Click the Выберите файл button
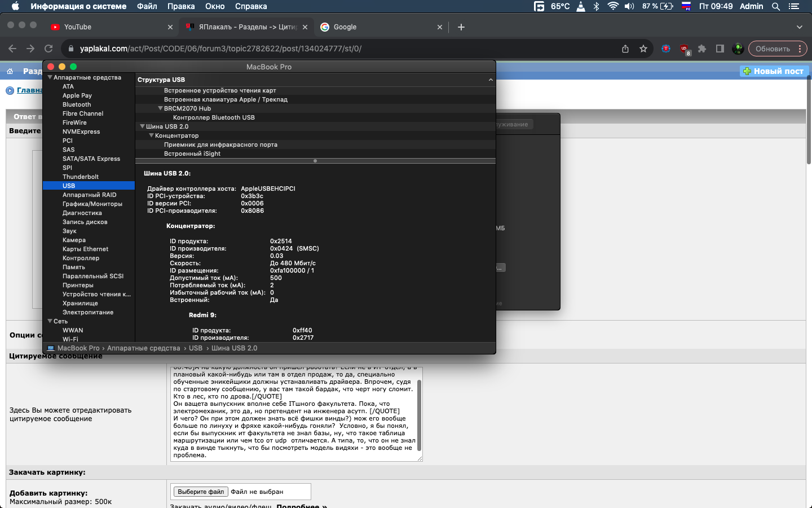This screenshot has width=812, height=508. [x=201, y=492]
